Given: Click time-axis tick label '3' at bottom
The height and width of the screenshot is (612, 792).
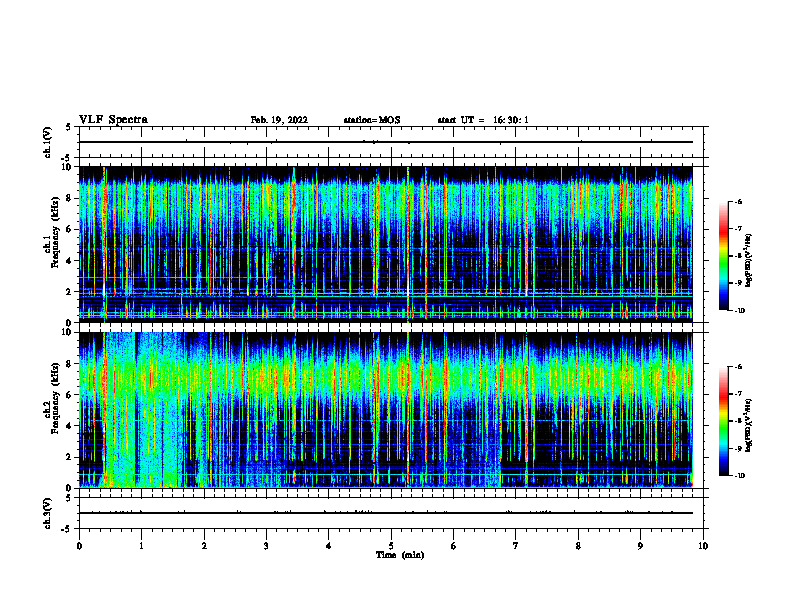Looking at the screenshot, I should pyautogui.click(x=266, y=546).
